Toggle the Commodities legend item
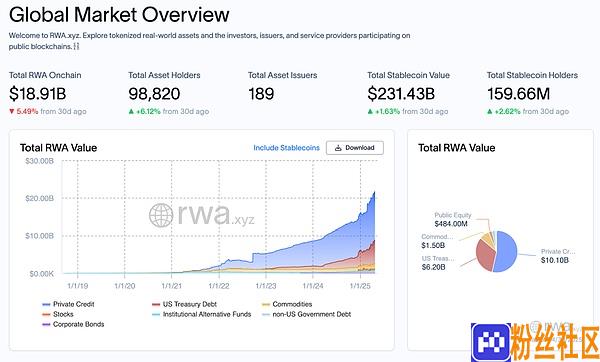 [x=287, y=304]
